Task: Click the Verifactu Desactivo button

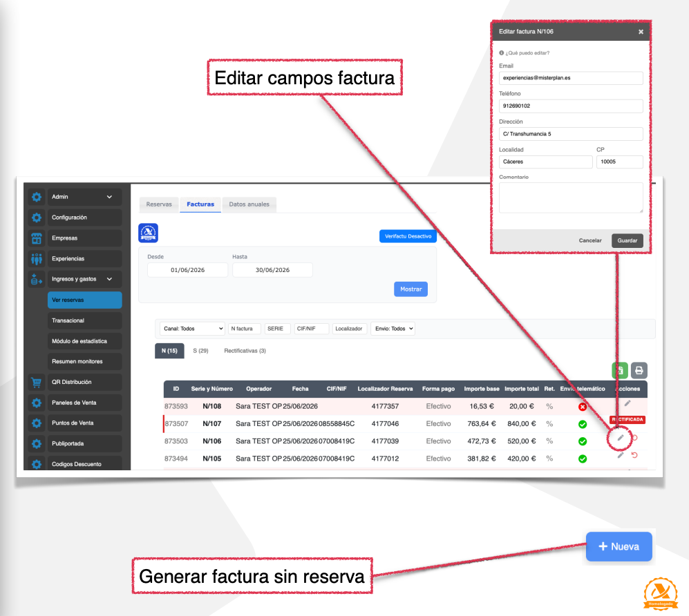Action: point(408,236)
